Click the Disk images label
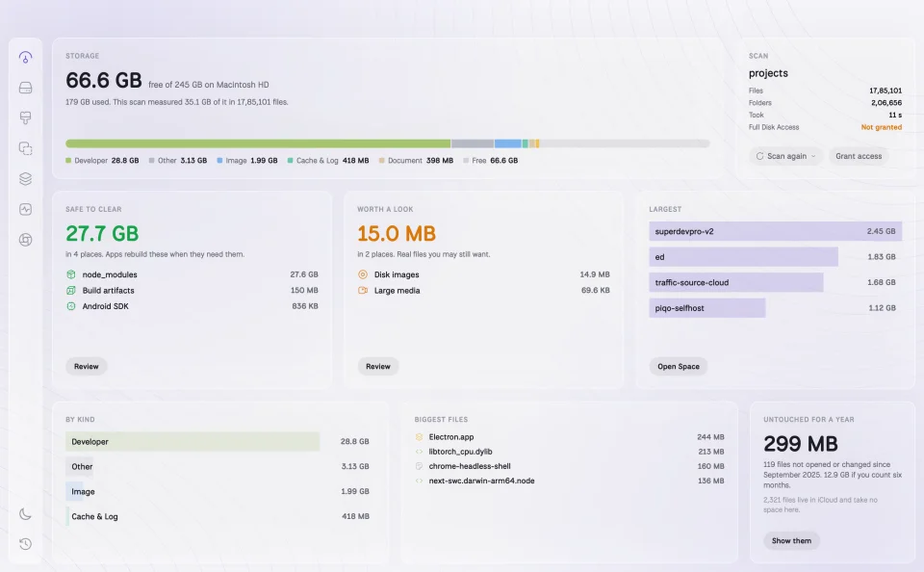 click(397, 274)
